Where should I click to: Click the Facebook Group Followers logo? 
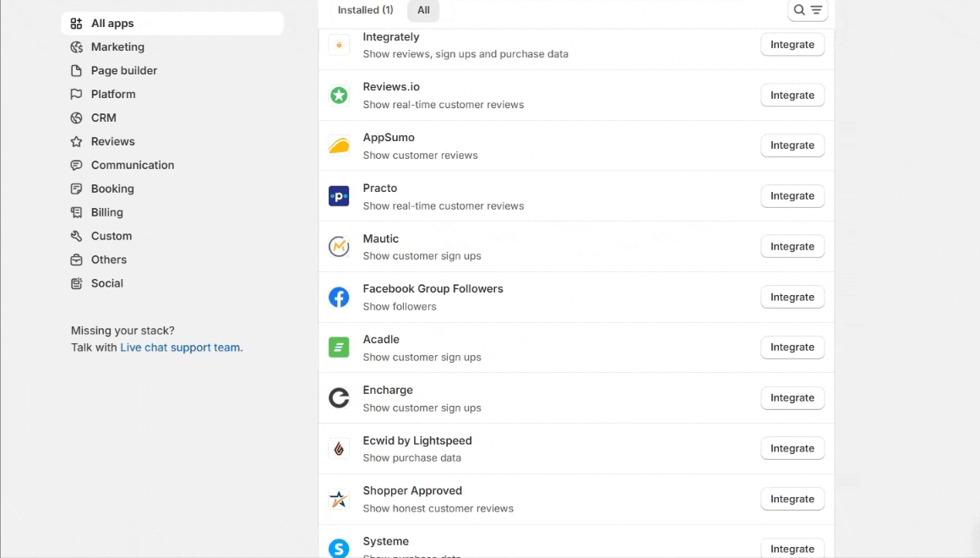coord(339,297)
